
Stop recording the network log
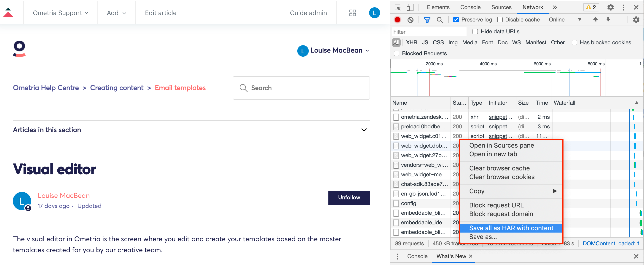397,19
